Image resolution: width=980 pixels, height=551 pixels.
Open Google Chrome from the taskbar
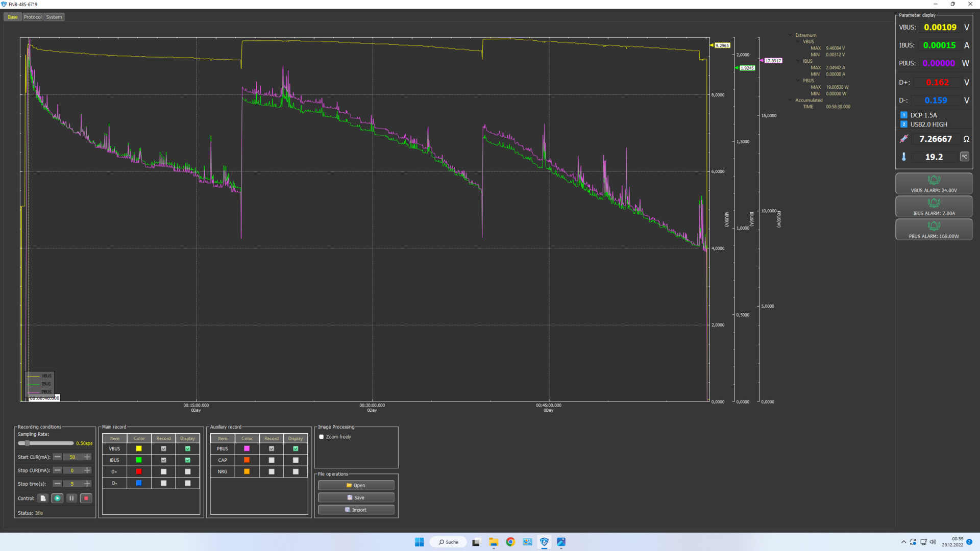point(510,542)
